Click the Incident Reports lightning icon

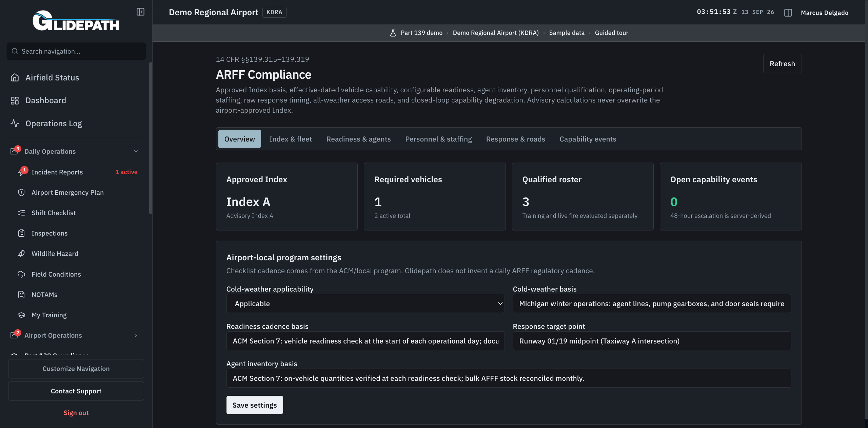[21, 172]
